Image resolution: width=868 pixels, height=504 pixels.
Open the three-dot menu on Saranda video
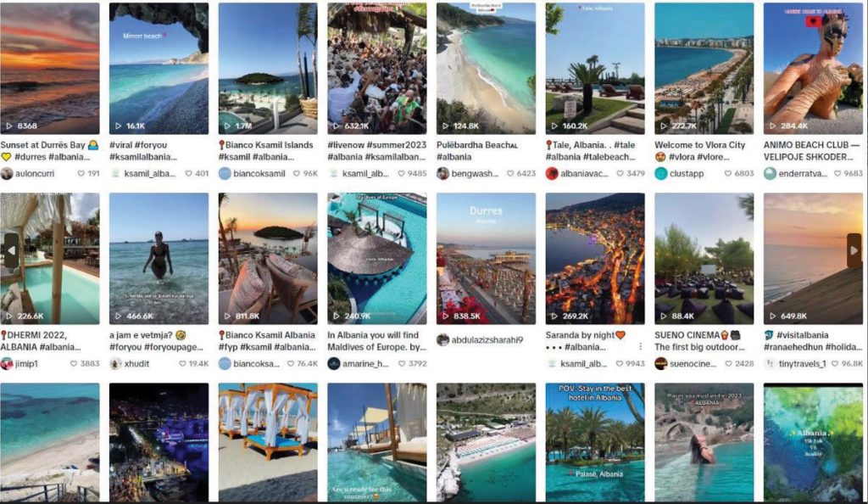pos(640,347)
